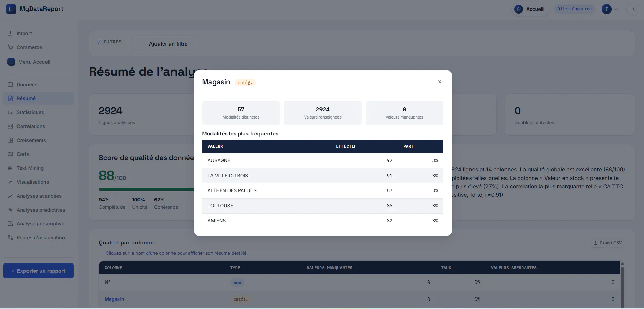The image size is (644, 309).
Task: Click the 100% Unicité metric
Action: click(140, 203)
